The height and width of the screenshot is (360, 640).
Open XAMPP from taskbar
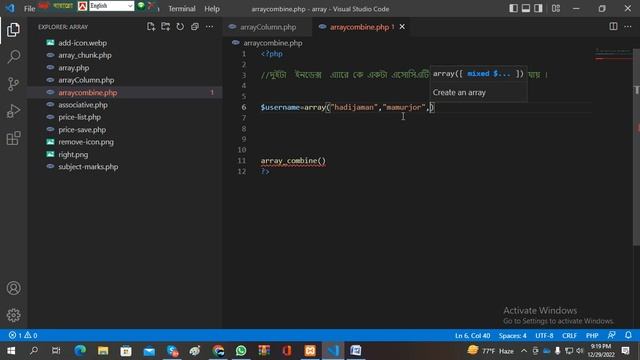click(310, 351)
